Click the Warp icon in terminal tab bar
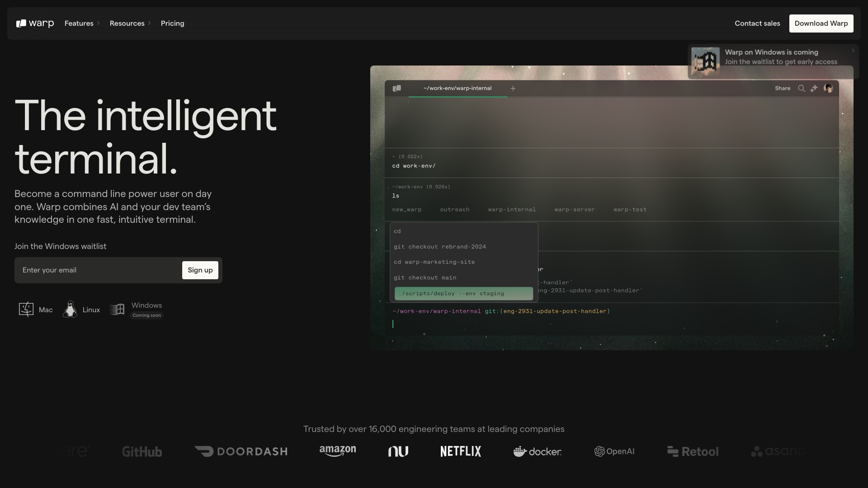This screenshot has height=488, width=868. (x=397, y=89)
